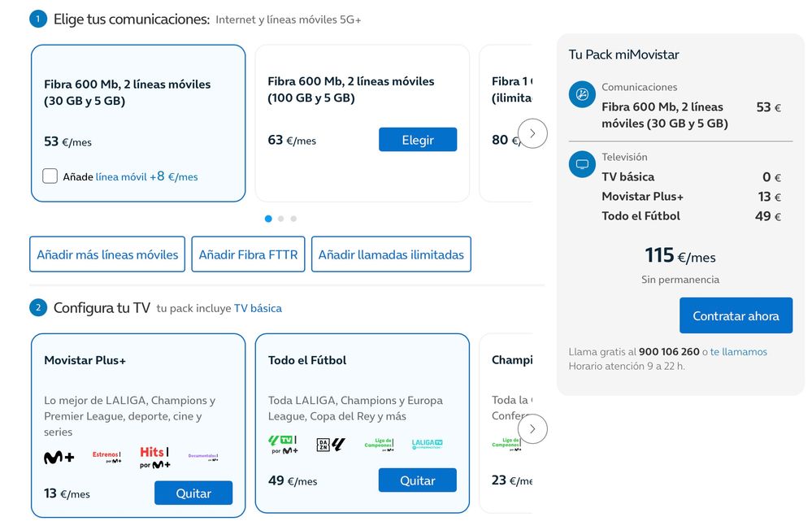Screen dimensions: 812x530
Task: Click 'Añadir llamadas ilimitadas' button
Action: coord(391,254)
